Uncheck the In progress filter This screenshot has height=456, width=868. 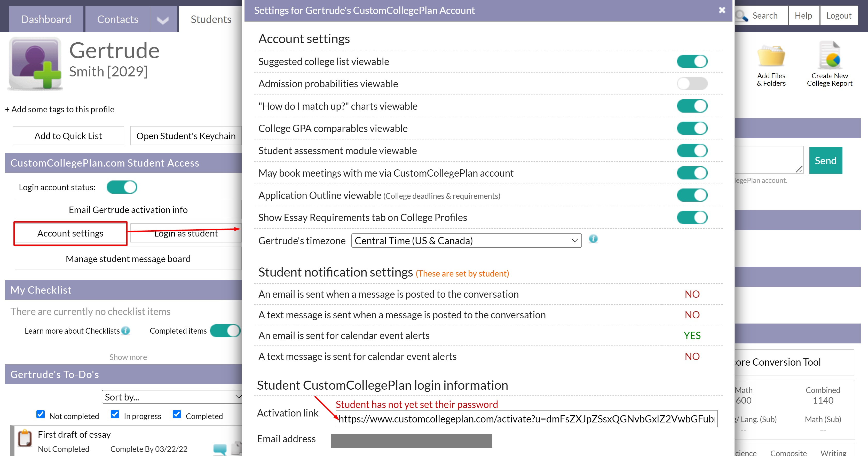click(x=115, y=414)
